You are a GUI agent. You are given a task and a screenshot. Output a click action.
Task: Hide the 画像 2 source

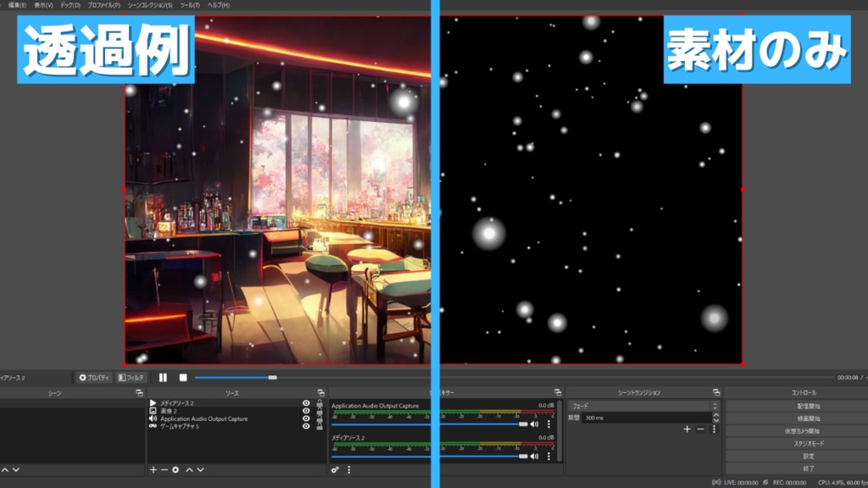[306, 411]
